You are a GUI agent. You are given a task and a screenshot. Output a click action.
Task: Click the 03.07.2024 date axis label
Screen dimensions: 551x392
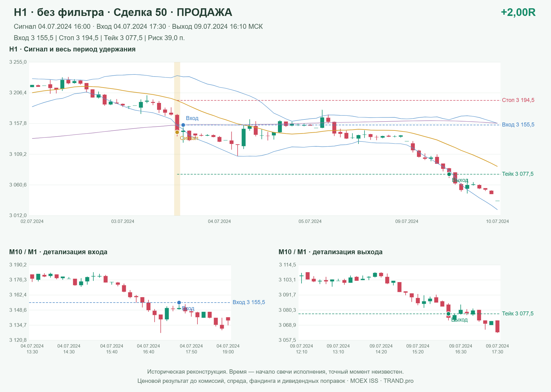click(123, 221)
